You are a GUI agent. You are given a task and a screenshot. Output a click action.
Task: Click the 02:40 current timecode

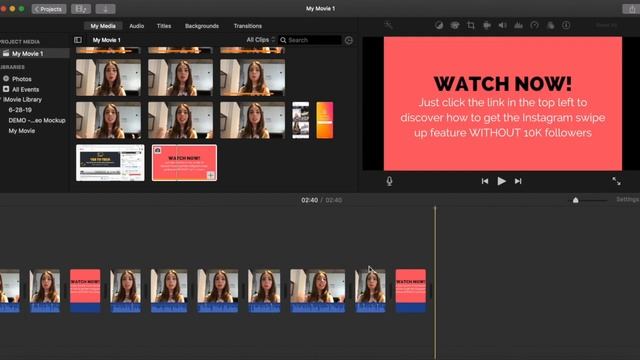(x=309, y=200)
